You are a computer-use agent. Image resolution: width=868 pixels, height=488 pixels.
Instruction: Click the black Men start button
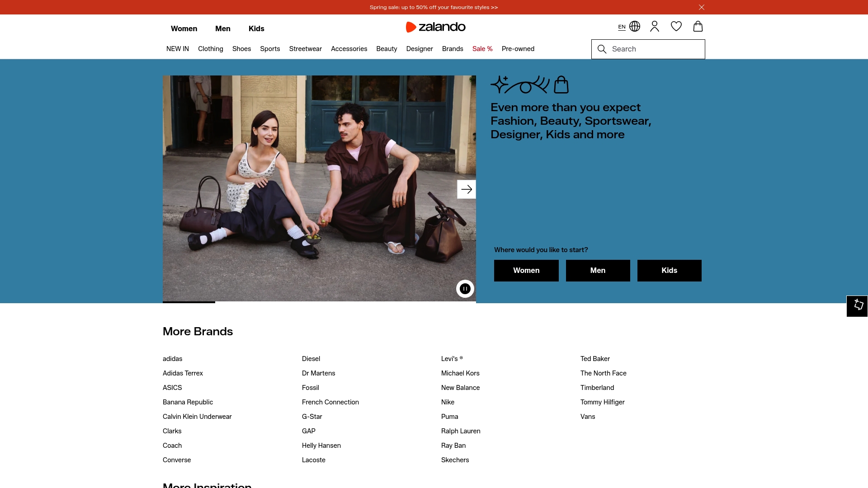point(598,271)
